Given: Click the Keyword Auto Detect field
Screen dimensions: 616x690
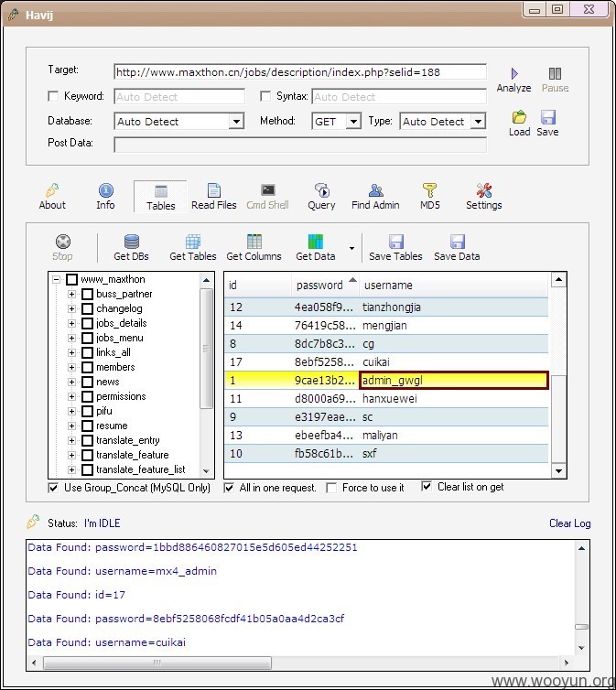Looking at the screenshot, I should click(179, 96).
